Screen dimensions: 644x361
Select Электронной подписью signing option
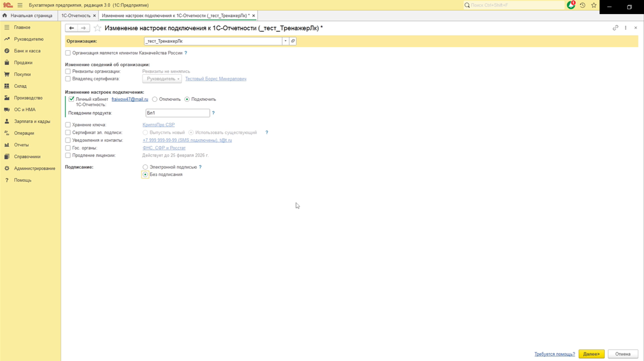tap(146, 167)
